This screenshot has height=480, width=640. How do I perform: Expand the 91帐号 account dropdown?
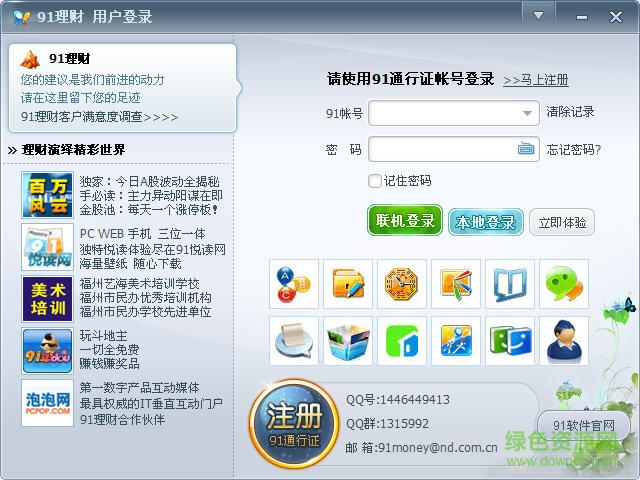[527, 113]
